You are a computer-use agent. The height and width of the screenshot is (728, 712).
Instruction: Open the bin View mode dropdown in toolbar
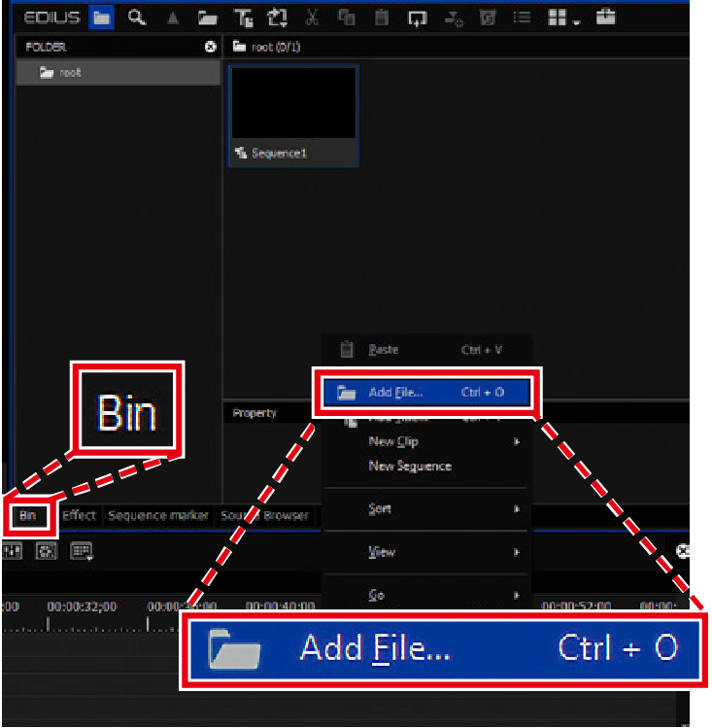point(559,17)
